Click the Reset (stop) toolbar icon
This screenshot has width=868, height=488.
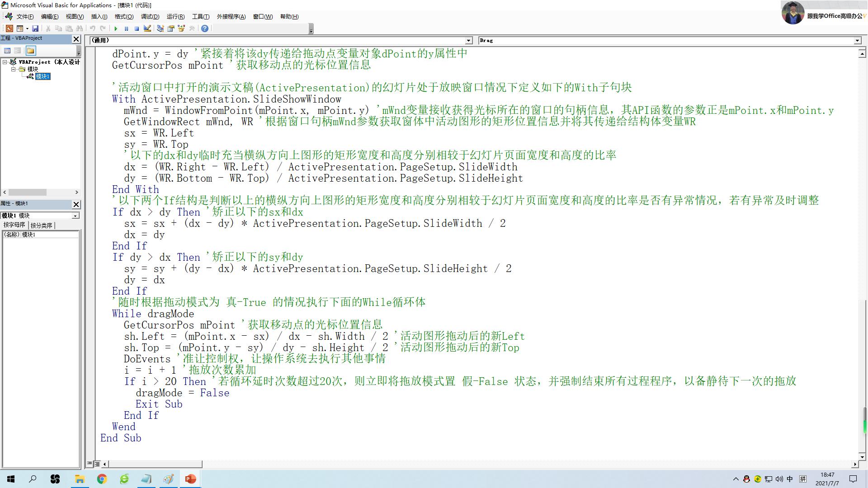pos(137,28)
